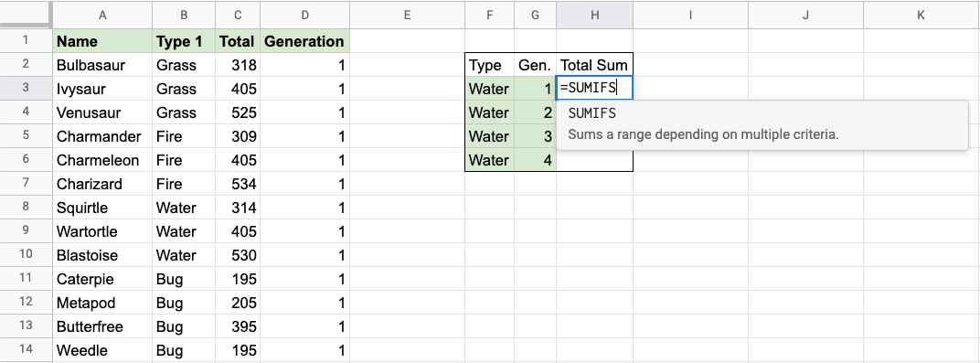Select the SUMIFS autocomplete suggestion
980x363 pixels.
762,124
